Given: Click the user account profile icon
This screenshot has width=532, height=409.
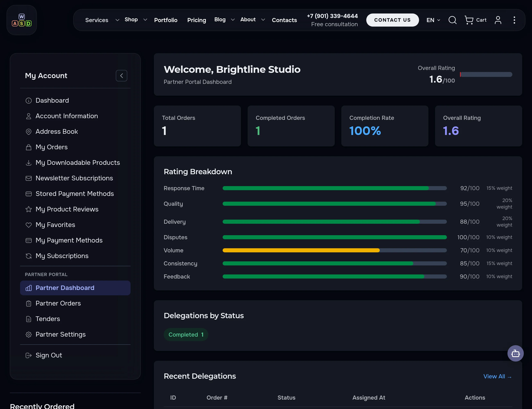Looking at the screenshot, I should [x=498, y=20].
